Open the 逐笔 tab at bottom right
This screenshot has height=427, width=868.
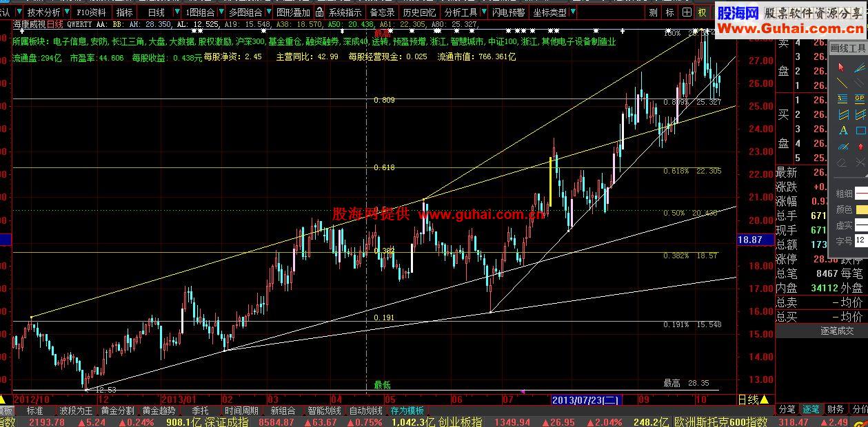811,410
